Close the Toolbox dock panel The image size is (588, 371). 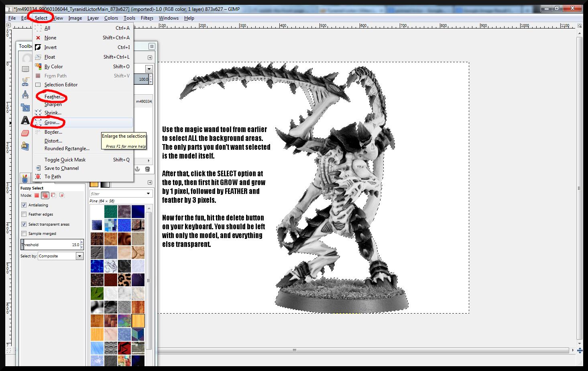coord(152,46)
